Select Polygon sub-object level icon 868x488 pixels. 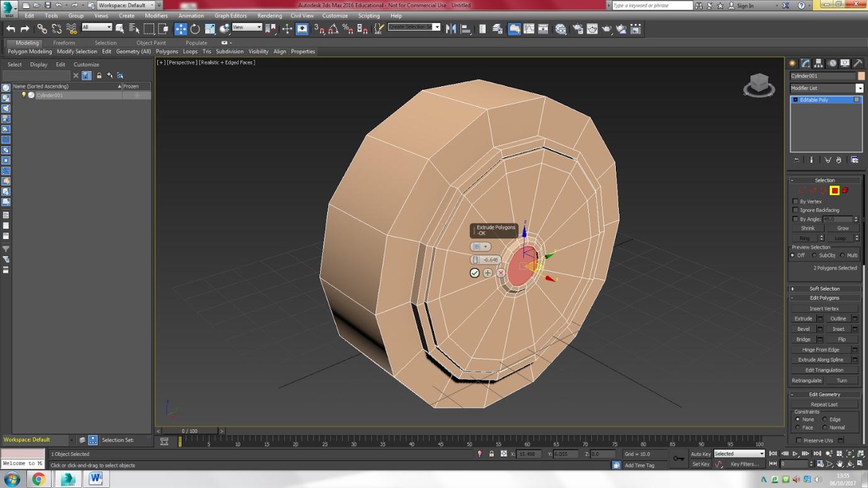coord(835,191)
